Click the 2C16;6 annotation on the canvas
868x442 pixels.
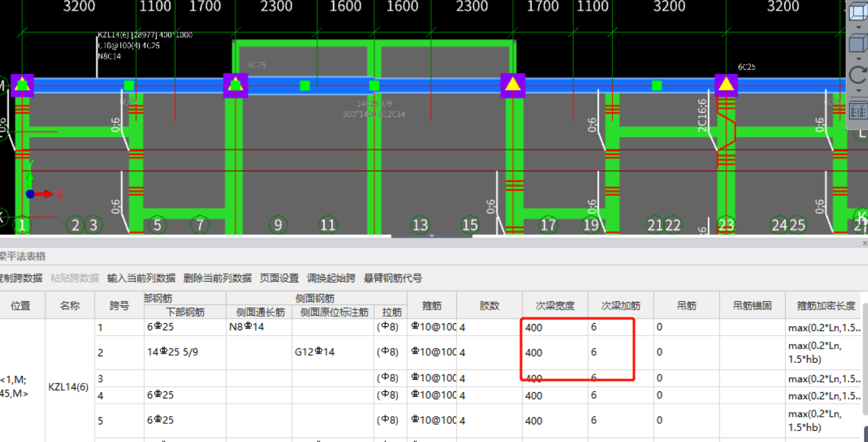pyautogui.click(x=702, y=115)
